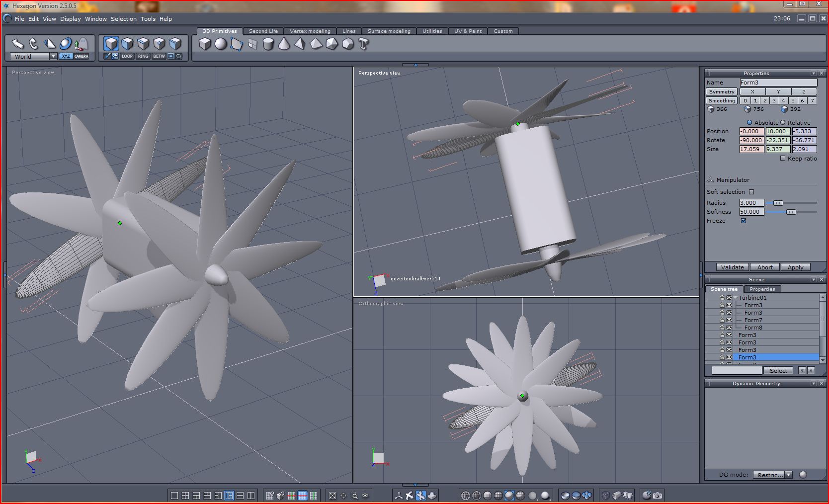This screenshot has width=829, height=504.
Task: Enable LOOP selection mode
Action: pyautogui.click(x=127, y=56)
